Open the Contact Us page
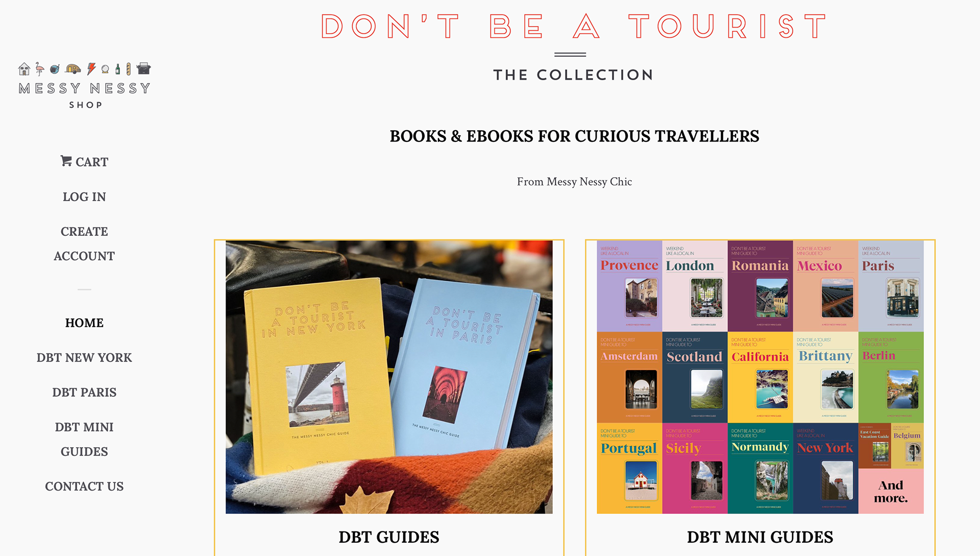This screenshot has width=980, height=556. (x=84, y=486)
